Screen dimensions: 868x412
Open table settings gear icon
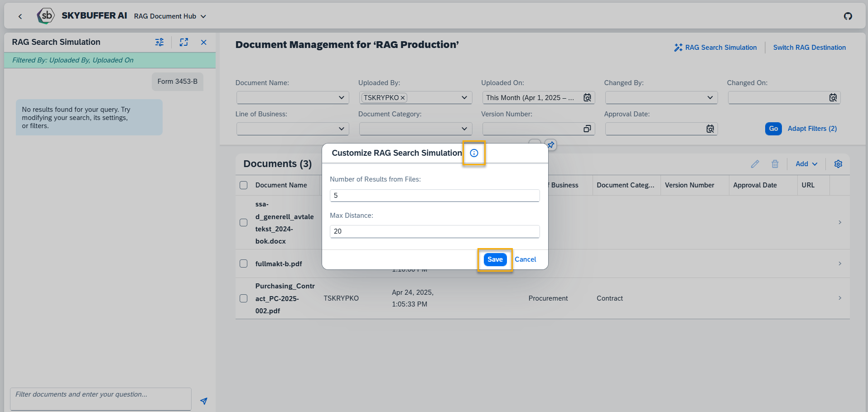pyautogui.click(x=838, y=164)
